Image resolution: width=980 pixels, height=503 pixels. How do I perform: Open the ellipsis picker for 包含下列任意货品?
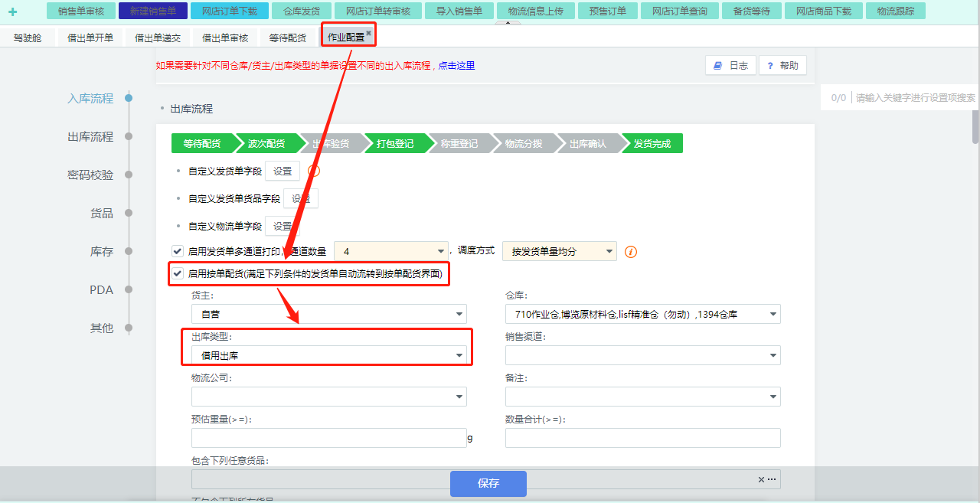coord(772,479)
